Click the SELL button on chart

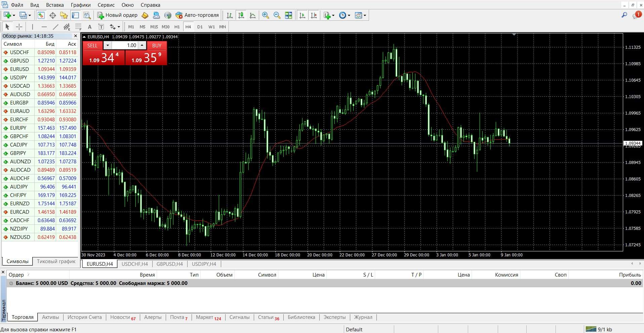pyautogui.click(x=92, y=45)
